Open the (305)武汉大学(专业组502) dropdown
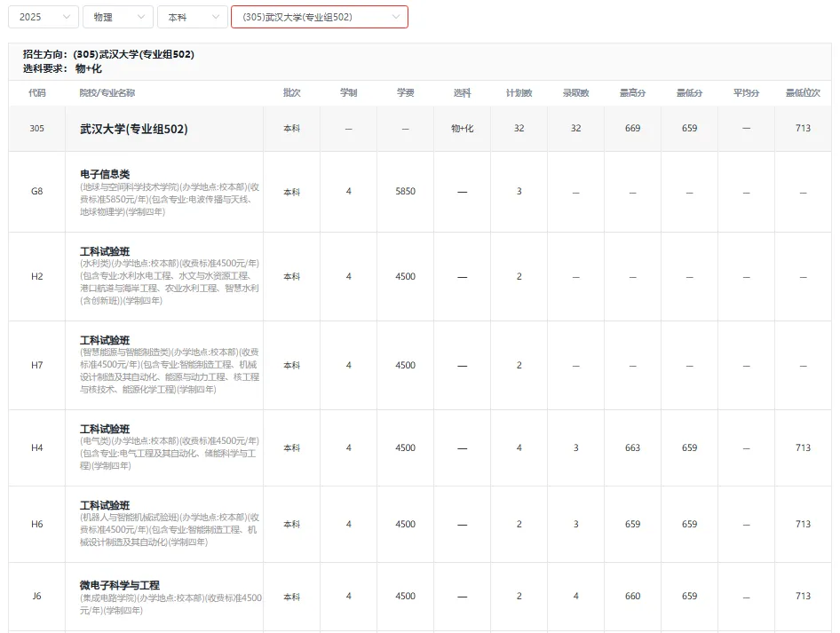 pyautogui.click(x=320, y=17)
